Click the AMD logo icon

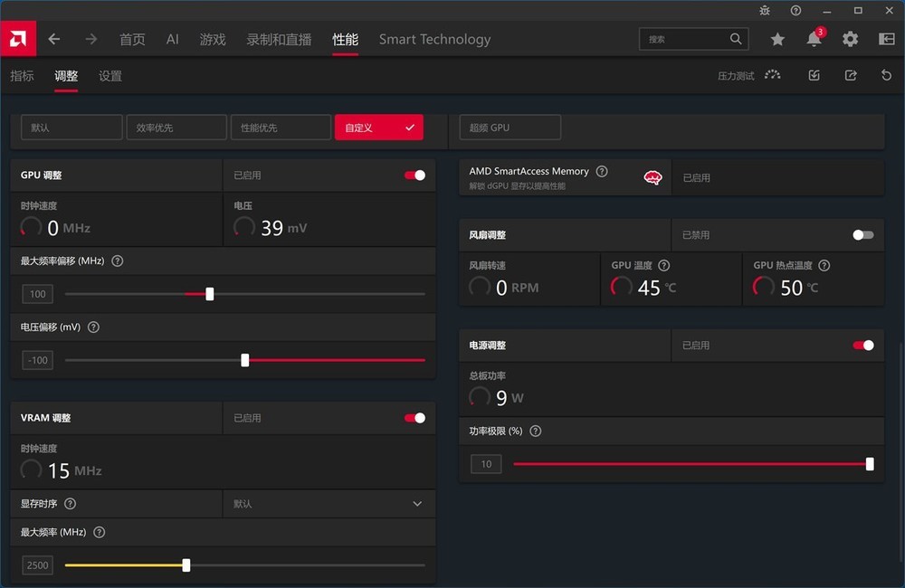click(x=18, y=39)
